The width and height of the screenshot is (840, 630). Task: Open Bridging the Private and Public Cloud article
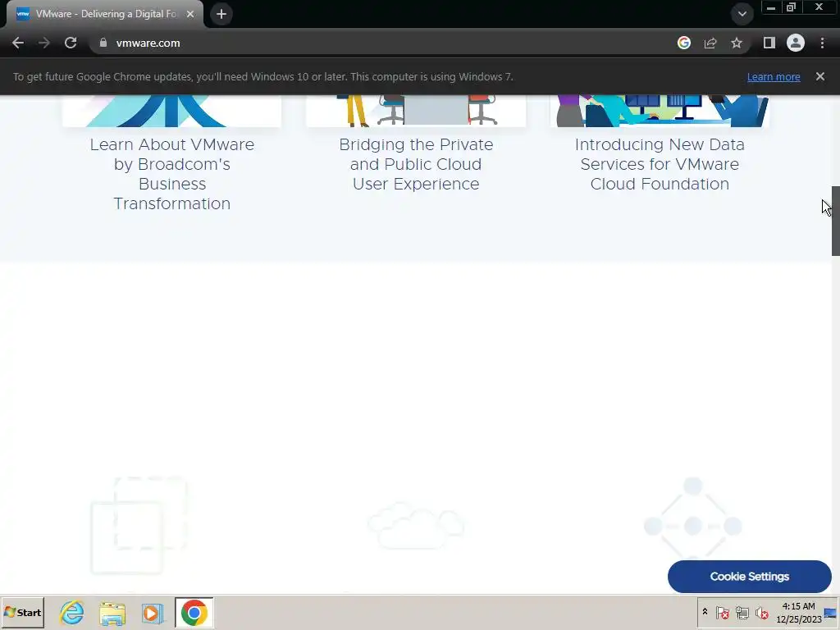point(416,164)
